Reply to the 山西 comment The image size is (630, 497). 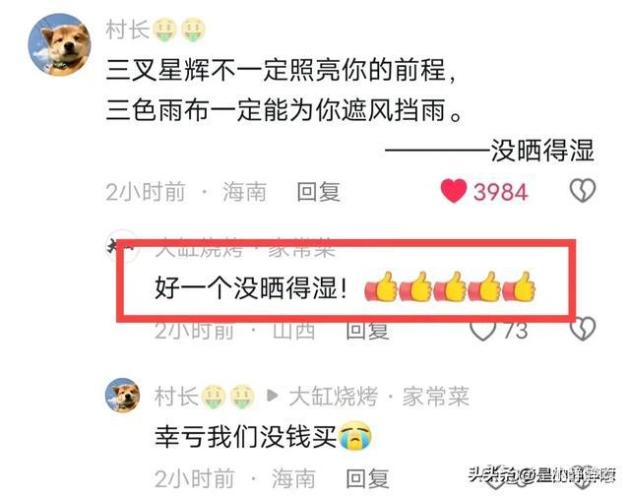(x=367, y=331)
